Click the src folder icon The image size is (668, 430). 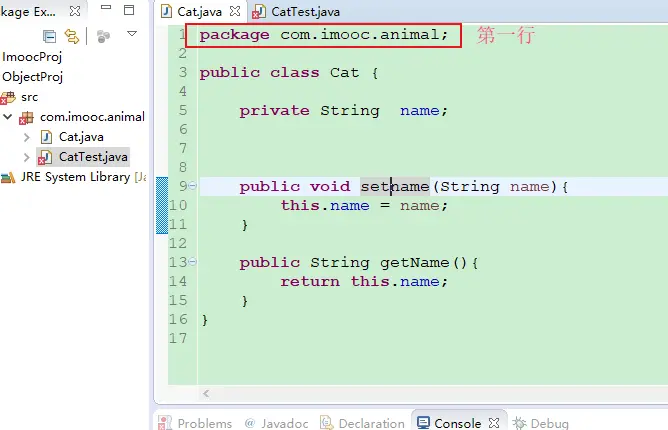tap(8, 98)
